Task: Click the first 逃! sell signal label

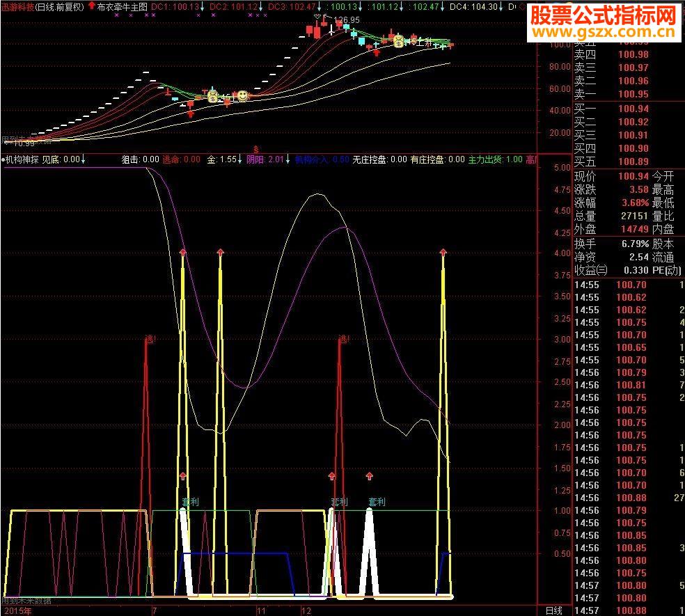Action: click(150, 339)
